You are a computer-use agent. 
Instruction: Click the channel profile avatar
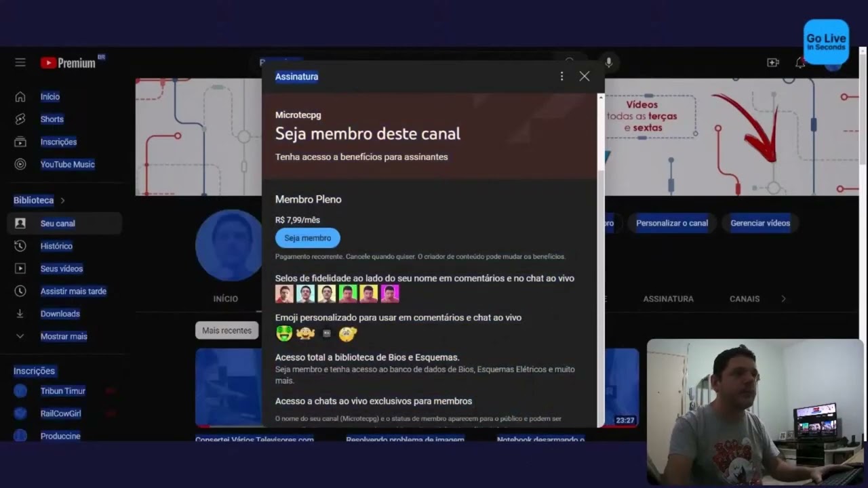point(229,245)
